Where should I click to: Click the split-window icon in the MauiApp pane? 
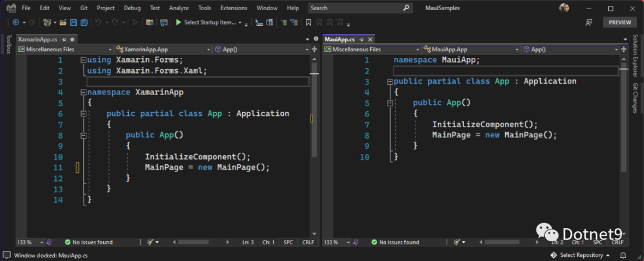pyautogui.click(x=623, y=50)
